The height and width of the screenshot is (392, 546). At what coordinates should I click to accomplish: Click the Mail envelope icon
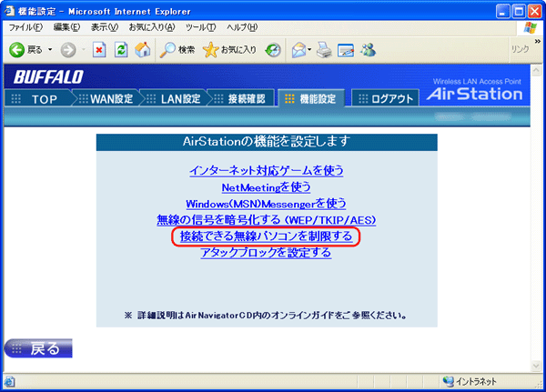(x=298, y=50)
